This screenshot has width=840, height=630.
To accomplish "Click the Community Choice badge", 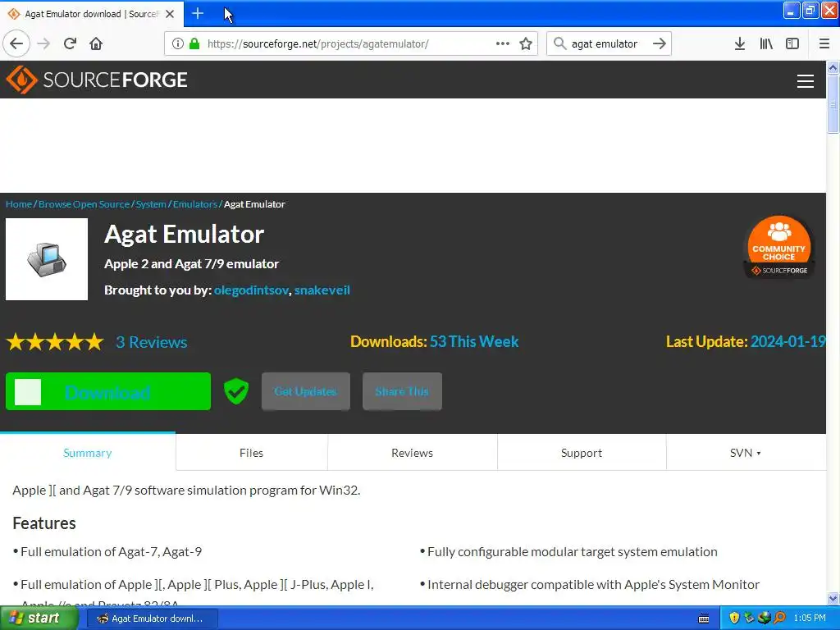I will pos(779,247).
